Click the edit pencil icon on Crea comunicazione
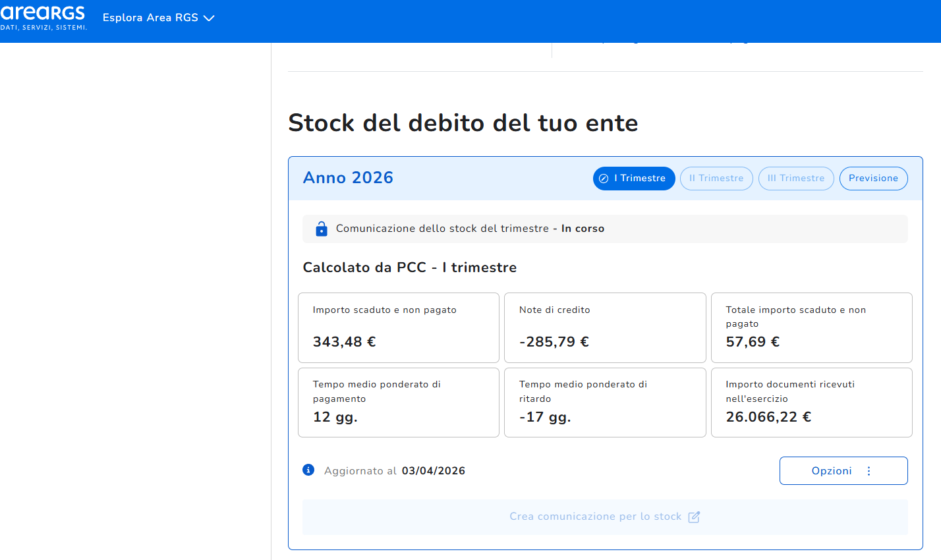941x560 pixels. [x=694, y=517]
